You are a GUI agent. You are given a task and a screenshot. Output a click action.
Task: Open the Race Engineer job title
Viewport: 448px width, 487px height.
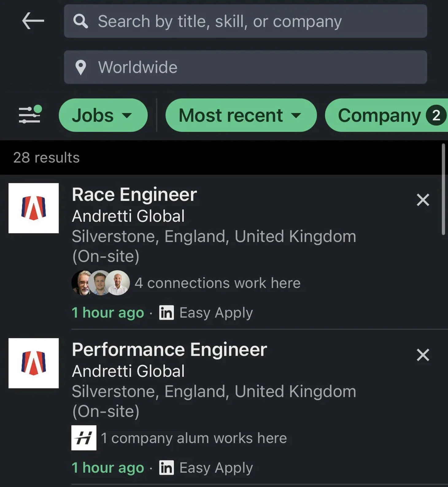pos(134,194)
